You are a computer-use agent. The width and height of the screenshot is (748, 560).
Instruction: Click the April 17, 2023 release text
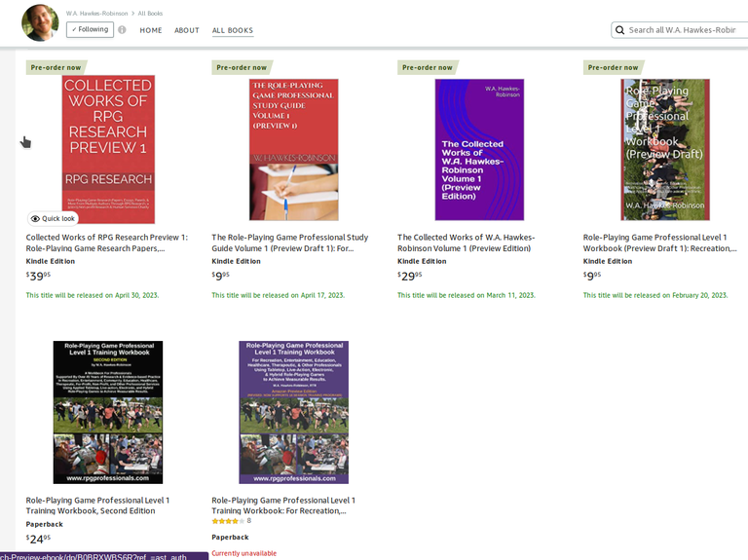(279, 295)
